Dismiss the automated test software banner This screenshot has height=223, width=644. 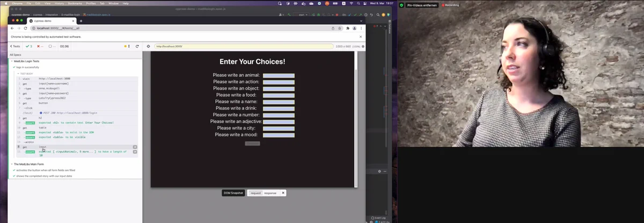(361, 37)
